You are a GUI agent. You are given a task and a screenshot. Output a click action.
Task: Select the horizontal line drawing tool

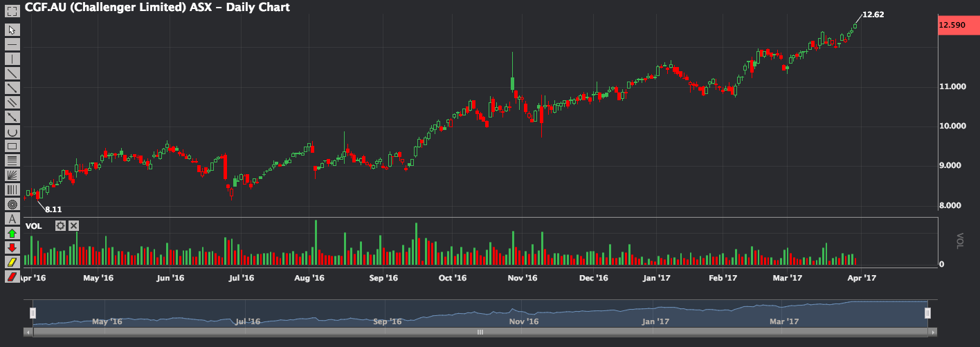(x=12, y=44)
